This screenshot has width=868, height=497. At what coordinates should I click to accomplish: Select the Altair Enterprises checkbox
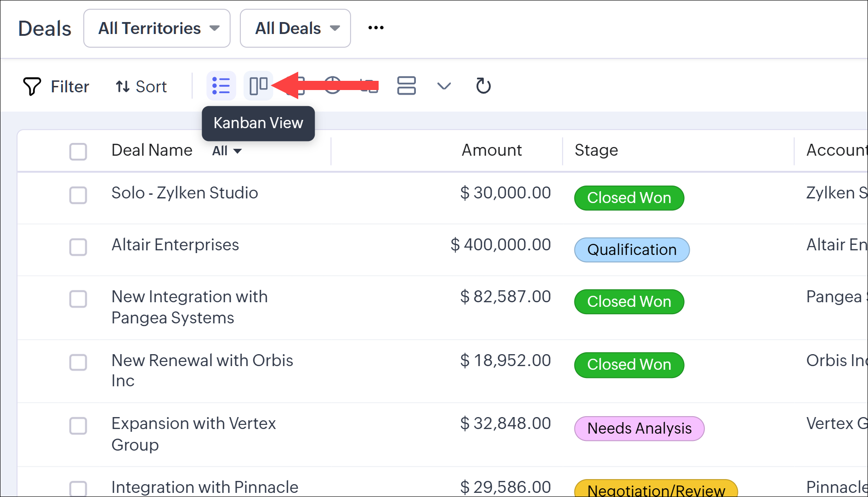pyautogui.click(x=78, y=247)
